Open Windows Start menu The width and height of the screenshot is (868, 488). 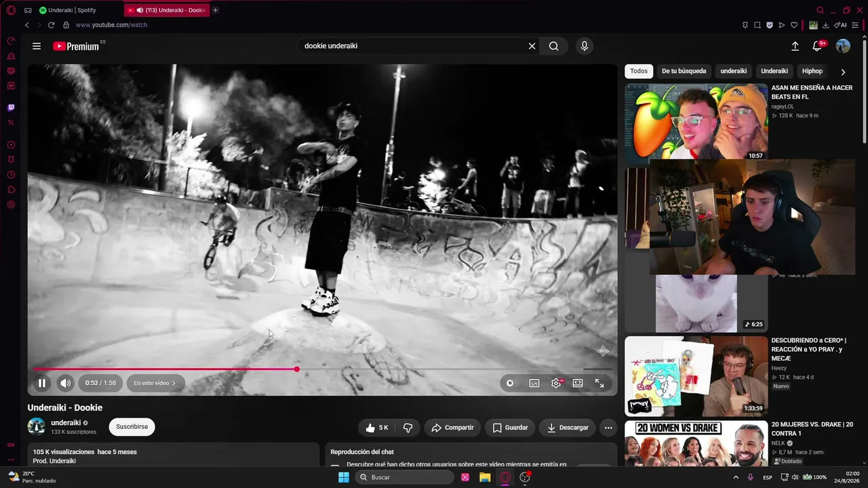point(344,477)
